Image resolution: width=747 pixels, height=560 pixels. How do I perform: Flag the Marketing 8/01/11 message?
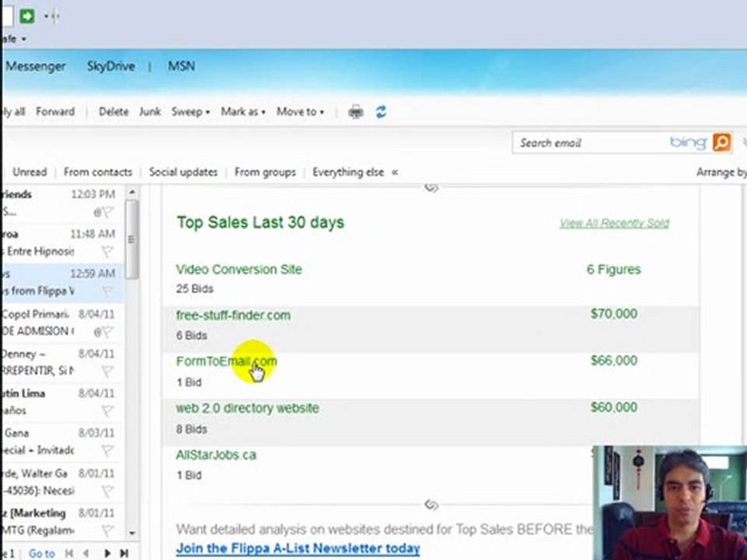[x=107, y=530]
